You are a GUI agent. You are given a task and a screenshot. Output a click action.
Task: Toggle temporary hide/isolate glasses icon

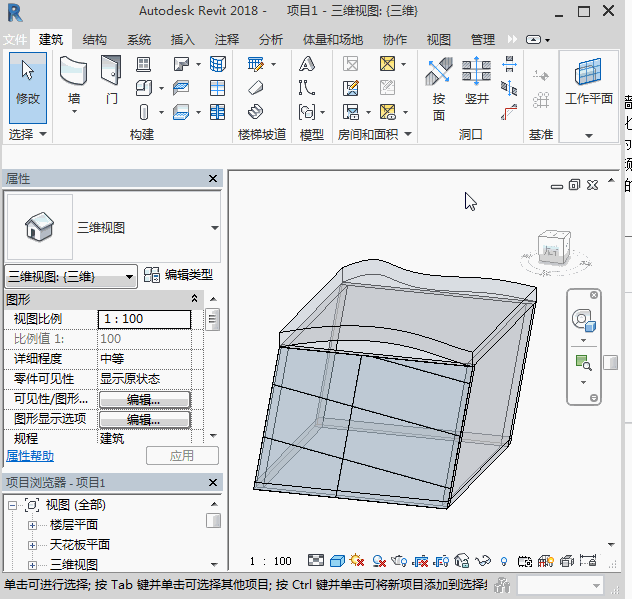click(x=483, y=562)
